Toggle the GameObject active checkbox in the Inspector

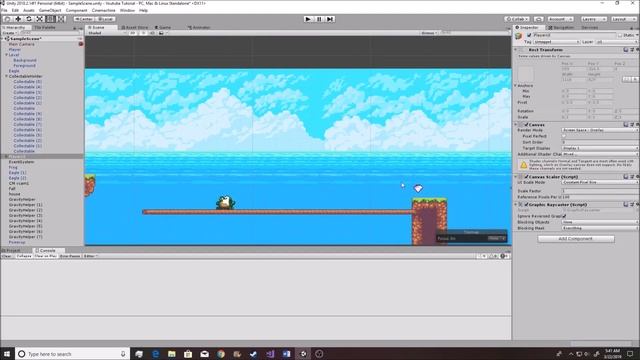tap(529, 36)
